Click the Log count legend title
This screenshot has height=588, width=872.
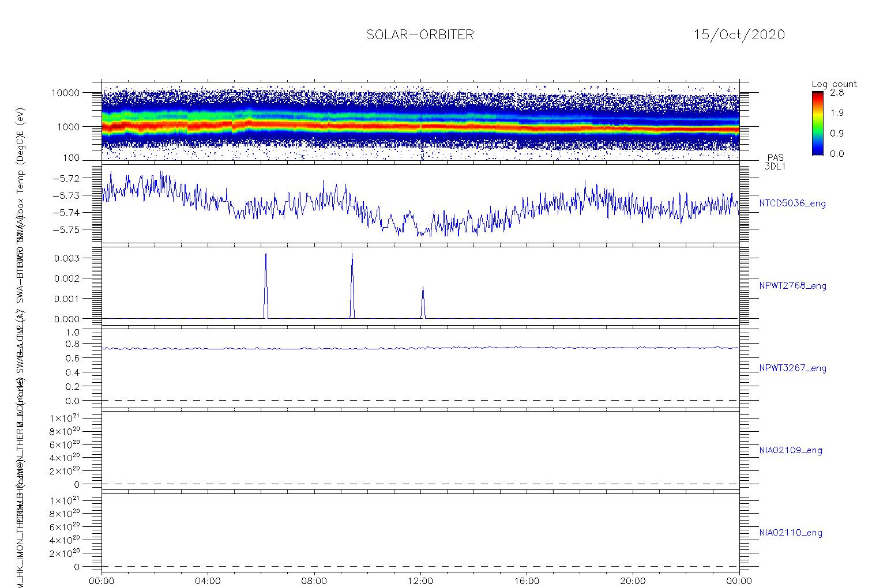pos(834,84)
